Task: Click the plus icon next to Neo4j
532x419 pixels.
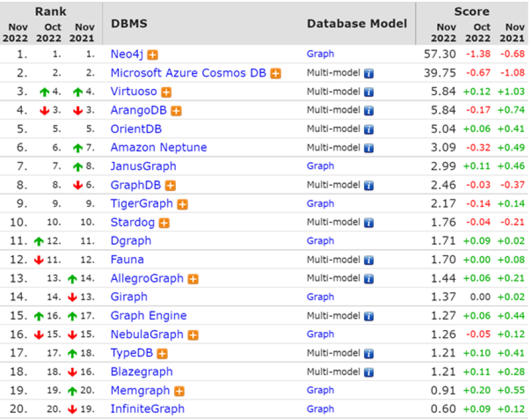Action: [x=153, y=55]
